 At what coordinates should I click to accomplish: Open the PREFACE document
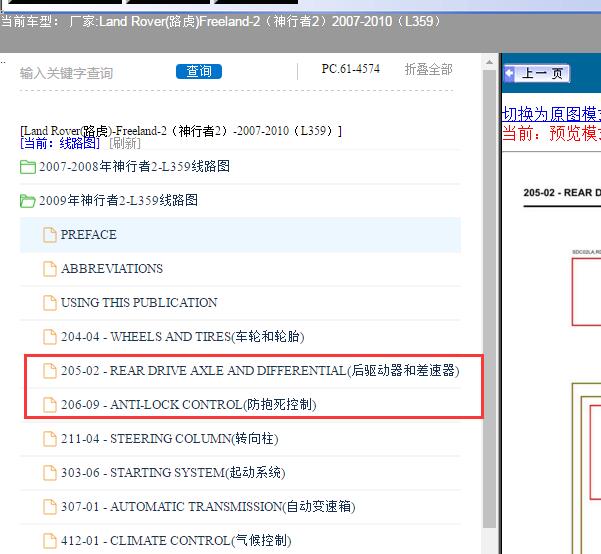click(89, 235)
